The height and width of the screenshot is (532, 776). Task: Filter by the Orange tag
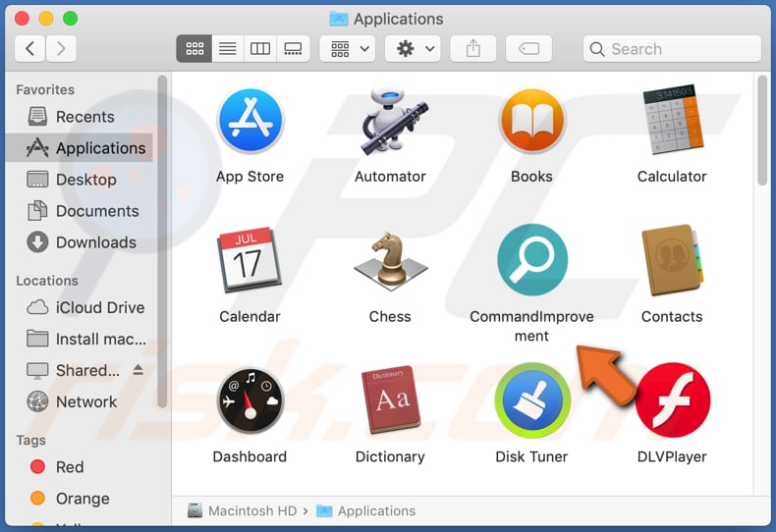(x=80, y=499)
